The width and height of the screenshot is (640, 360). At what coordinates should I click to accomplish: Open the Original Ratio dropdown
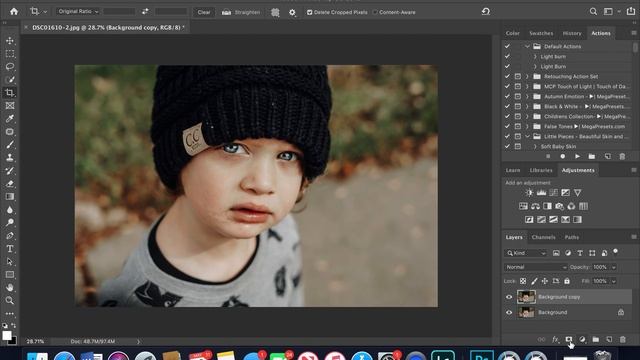(78, 12)
